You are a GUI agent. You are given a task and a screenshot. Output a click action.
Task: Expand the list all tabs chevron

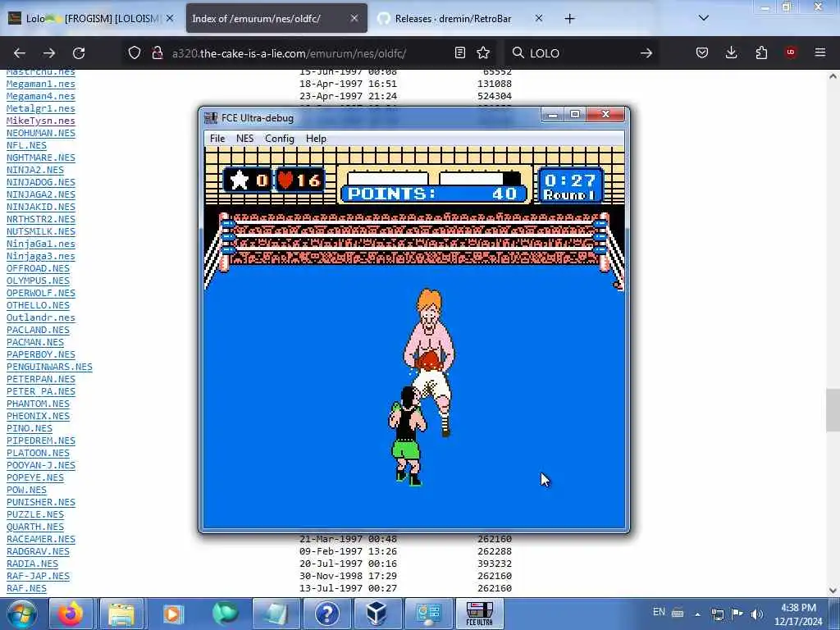click(x=703, y=18)
